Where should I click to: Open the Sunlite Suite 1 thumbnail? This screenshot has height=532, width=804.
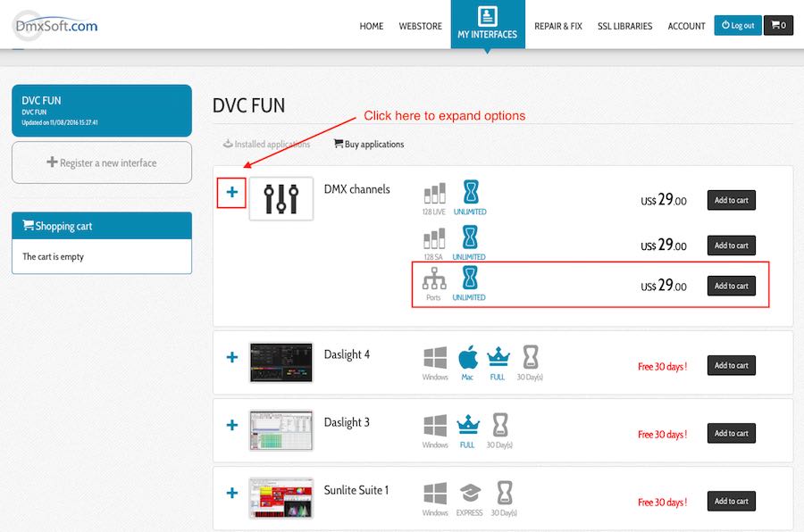[x=281, y=499]
